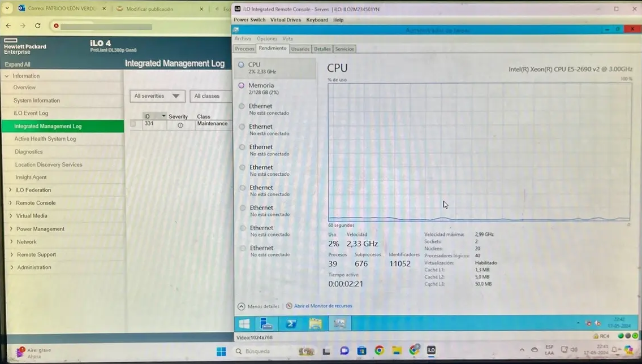642x364 pixels.
Task: Click the severity icon on log entry 331
Action: [x=179, y=124]
